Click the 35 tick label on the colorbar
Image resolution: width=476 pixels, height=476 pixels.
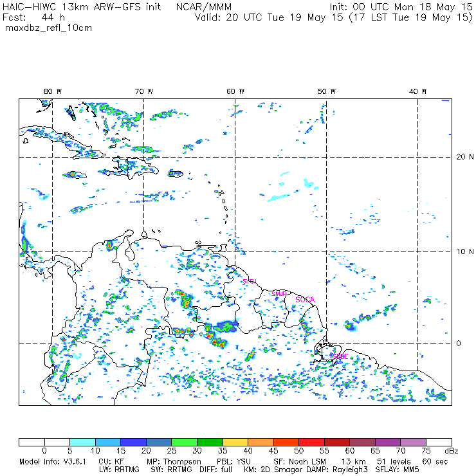coord(223,451)
